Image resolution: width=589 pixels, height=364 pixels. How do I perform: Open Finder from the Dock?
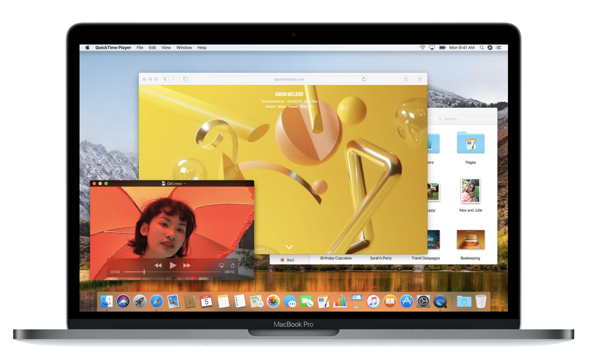(x=106, y=301)
